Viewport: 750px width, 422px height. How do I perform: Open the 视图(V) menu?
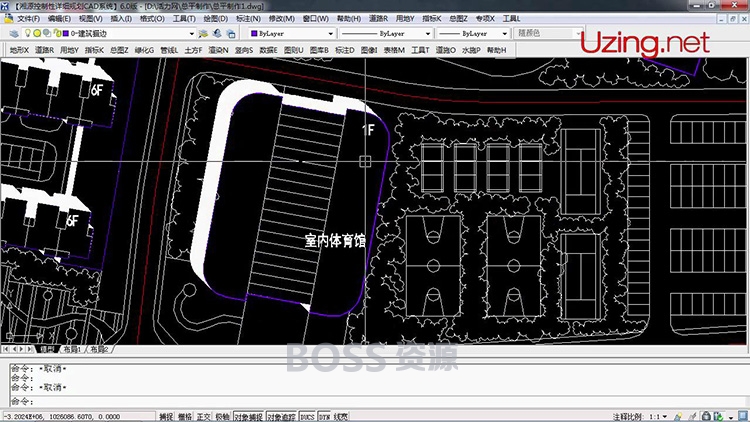click(90, 18)
